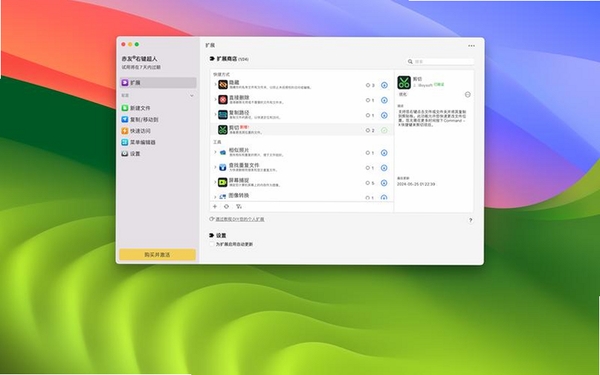
Task: Download the 隐藏 extension
Action: 384,85
